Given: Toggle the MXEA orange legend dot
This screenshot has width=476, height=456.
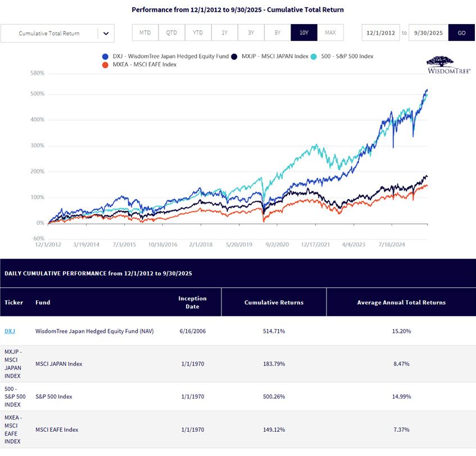Looking at the screenshot, I should (105, 65).
